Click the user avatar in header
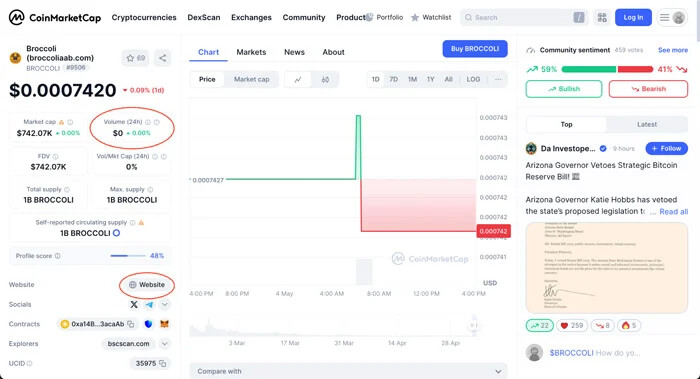Screen dimensions: 700x379 (679, 17)
